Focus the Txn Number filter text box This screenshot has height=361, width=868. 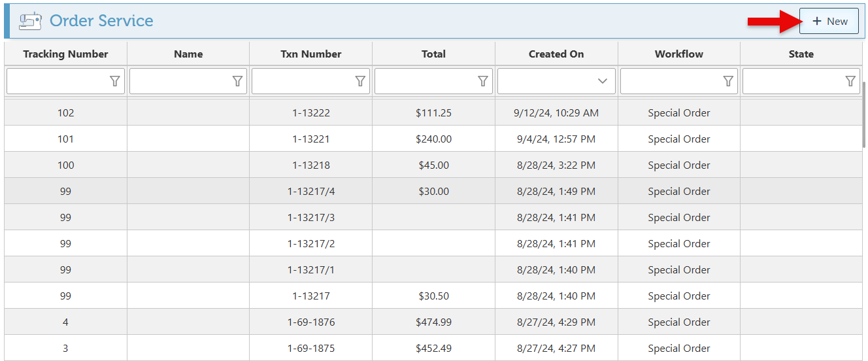point(303,81)
